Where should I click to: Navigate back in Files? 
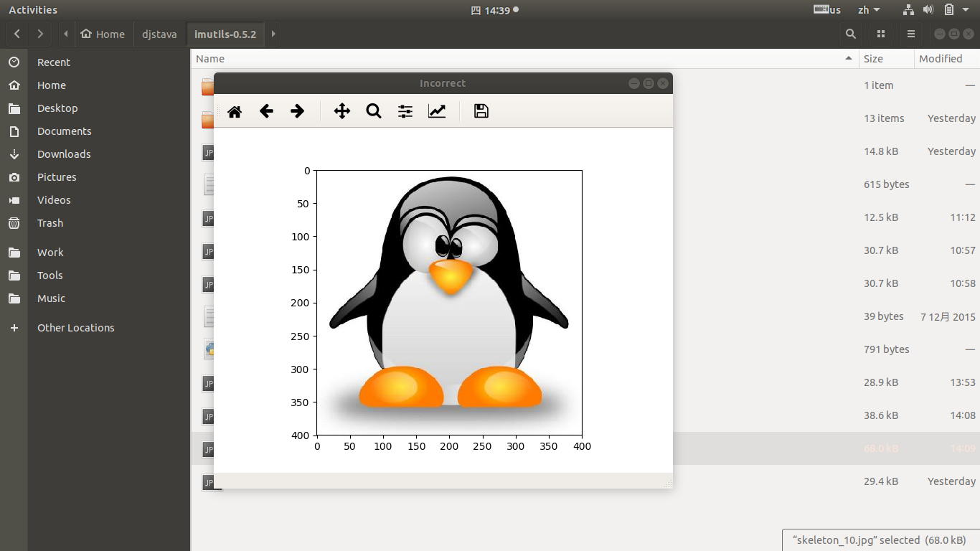click(17, 34)
